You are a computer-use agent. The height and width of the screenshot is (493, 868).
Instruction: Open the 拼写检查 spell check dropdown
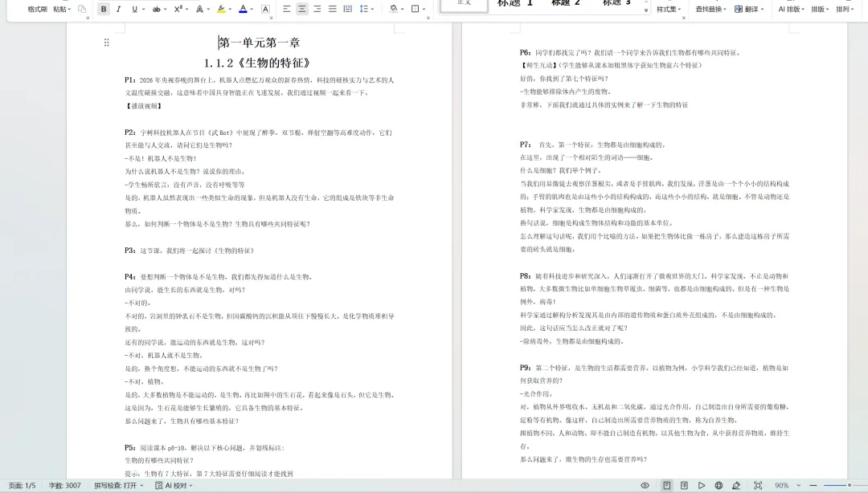pos(118,485)
